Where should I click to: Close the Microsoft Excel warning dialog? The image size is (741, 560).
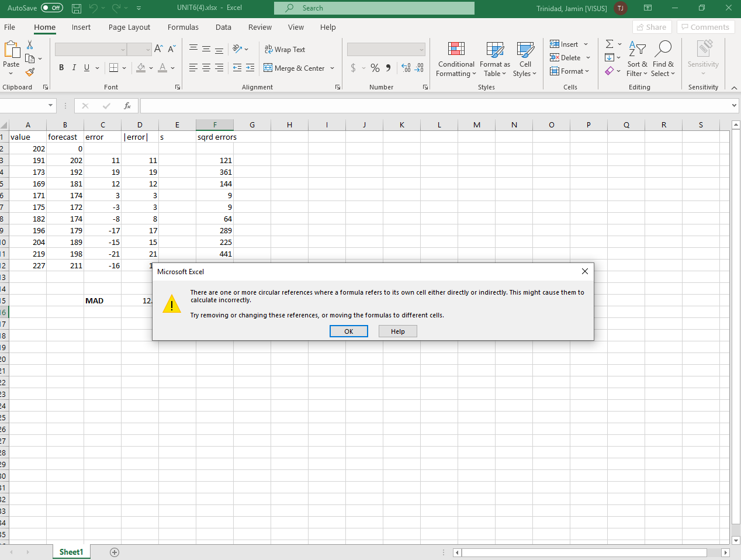click(585, 271)
